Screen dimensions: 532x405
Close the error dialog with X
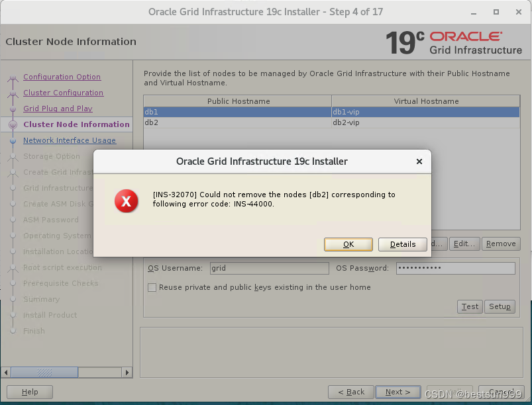click(x=419, y=161)
